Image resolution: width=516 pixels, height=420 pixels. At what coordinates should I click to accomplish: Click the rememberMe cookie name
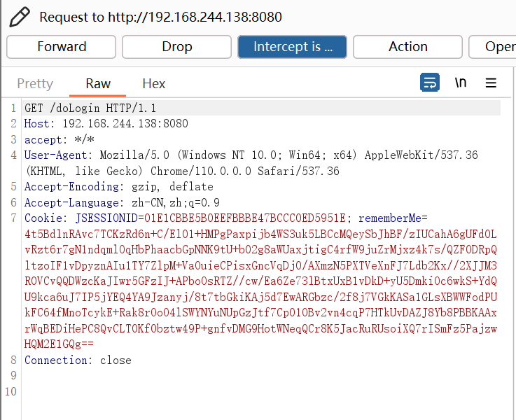pos(390,218)
